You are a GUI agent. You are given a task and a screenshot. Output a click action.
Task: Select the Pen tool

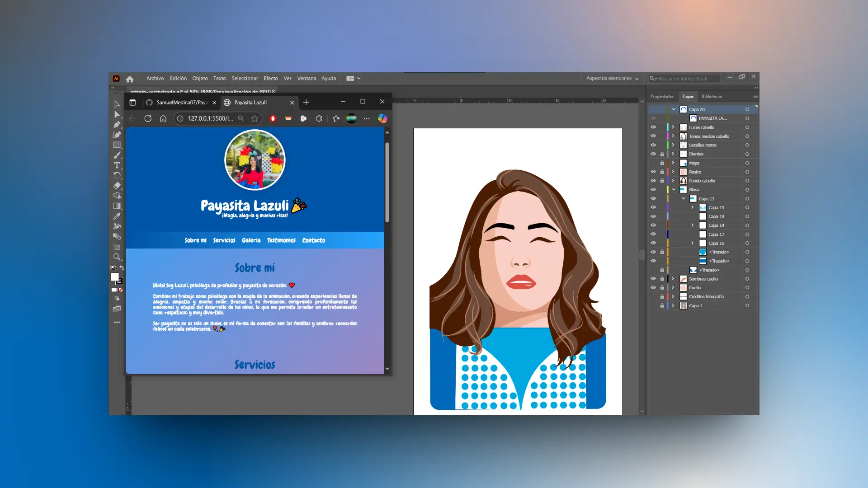point(117,124)
